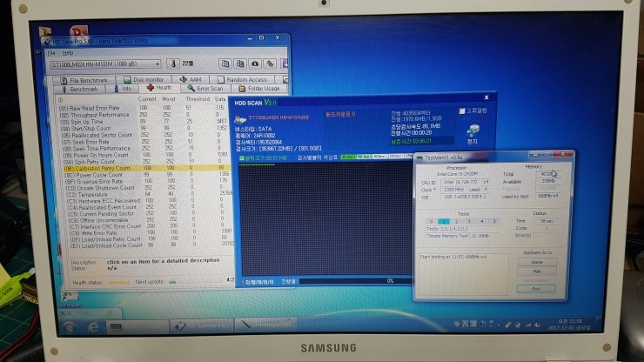Open the drive selection dropdown ST1000LM024
The height and width of the screenshot is (362, 644).
[x=105, y=64]
